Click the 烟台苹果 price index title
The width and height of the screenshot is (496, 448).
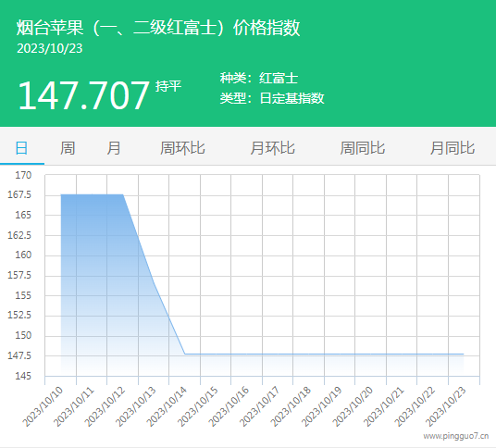point(158,28)
